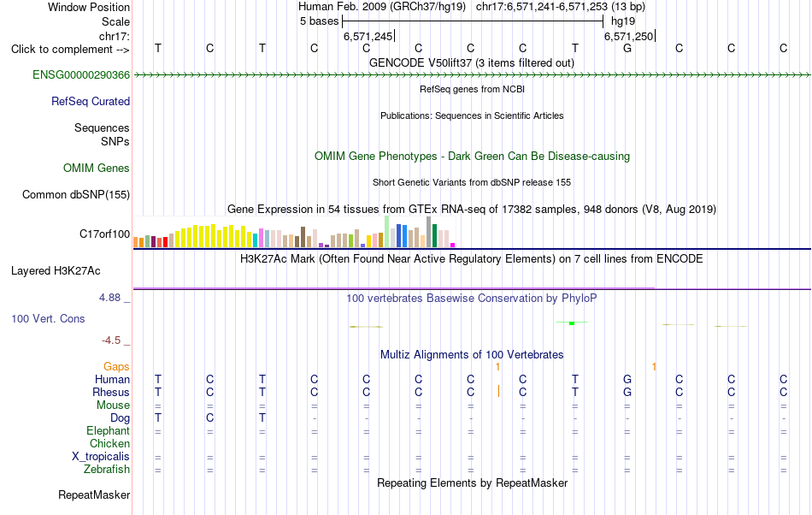
Task: Click the PhyloP Basewise Conservation title
Action: coord(472,299)
